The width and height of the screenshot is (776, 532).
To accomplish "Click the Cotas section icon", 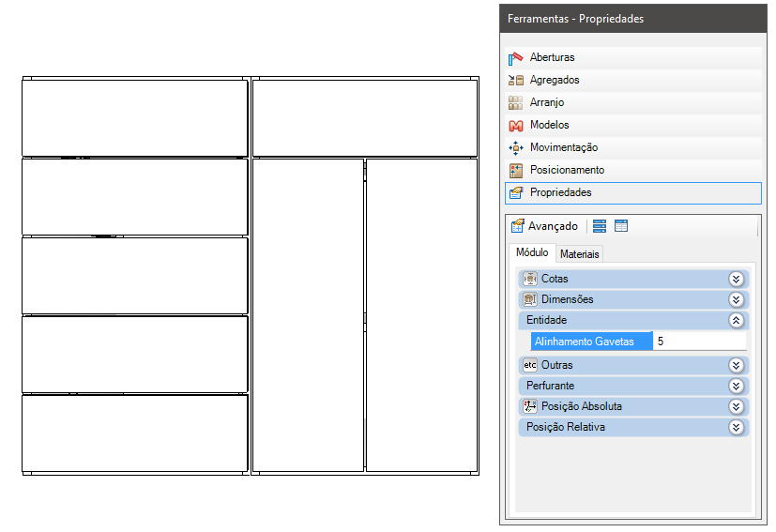I will click(530, 279).
